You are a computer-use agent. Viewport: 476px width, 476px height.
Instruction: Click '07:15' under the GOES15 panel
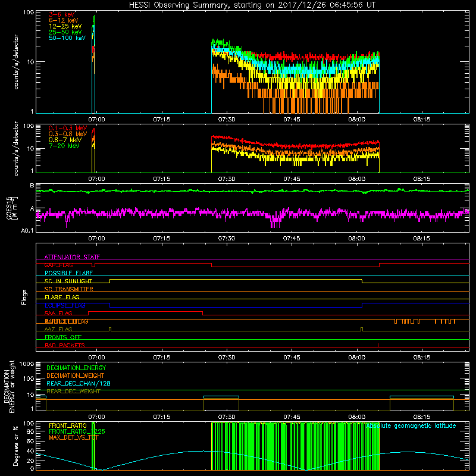tap(161, 239)
